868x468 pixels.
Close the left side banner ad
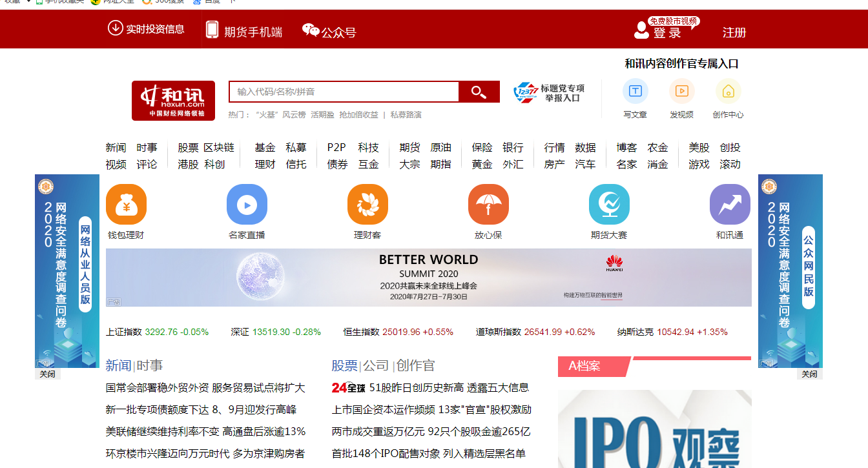point(48,374)
